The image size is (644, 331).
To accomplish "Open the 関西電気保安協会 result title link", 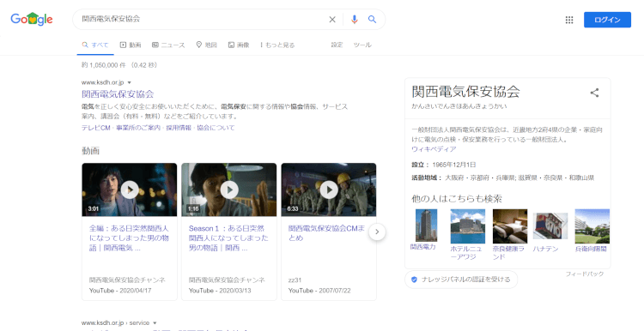I will coord(118,94).
